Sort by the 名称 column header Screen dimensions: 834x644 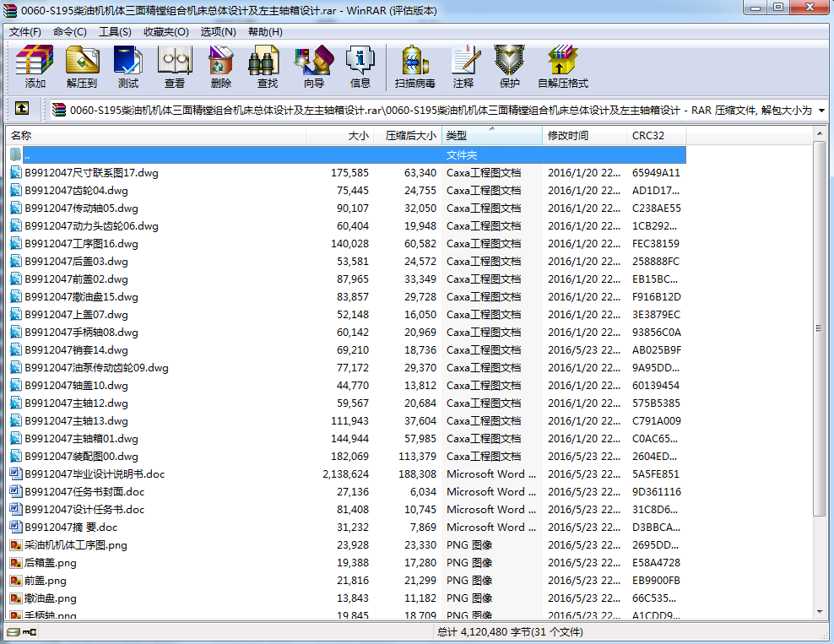[156, 135]
